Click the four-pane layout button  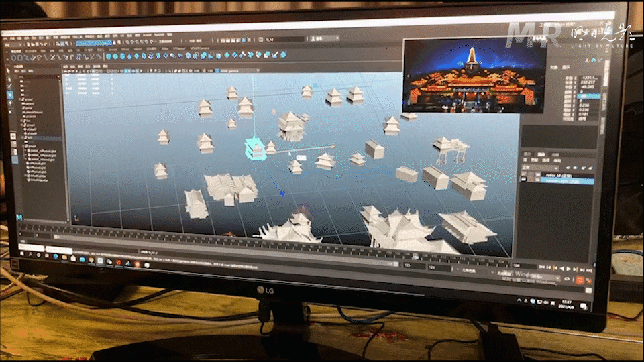point(14,144)
